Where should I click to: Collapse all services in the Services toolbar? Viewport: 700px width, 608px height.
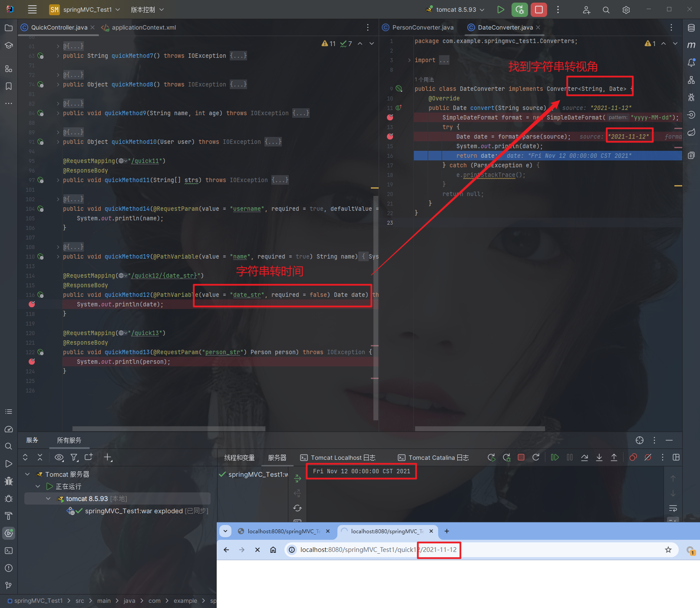click(x=40, y=457)
